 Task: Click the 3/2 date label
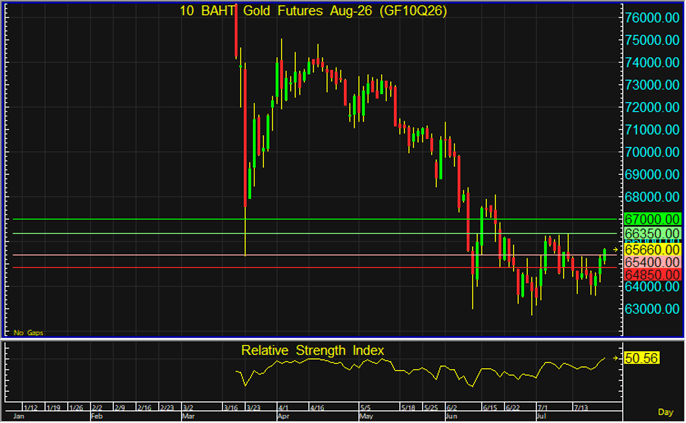[x=188, y=408]
